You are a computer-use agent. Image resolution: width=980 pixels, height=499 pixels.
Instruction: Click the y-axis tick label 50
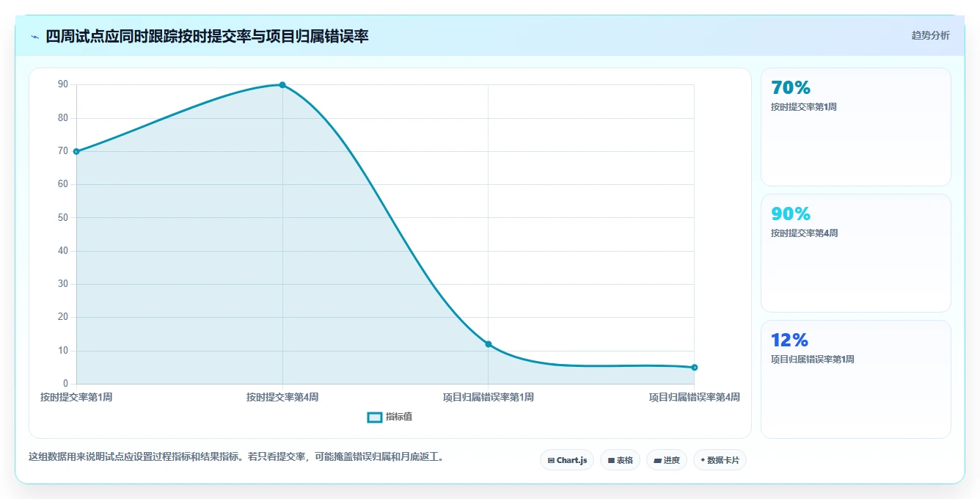pyautogui.click(x=63, y=218)
